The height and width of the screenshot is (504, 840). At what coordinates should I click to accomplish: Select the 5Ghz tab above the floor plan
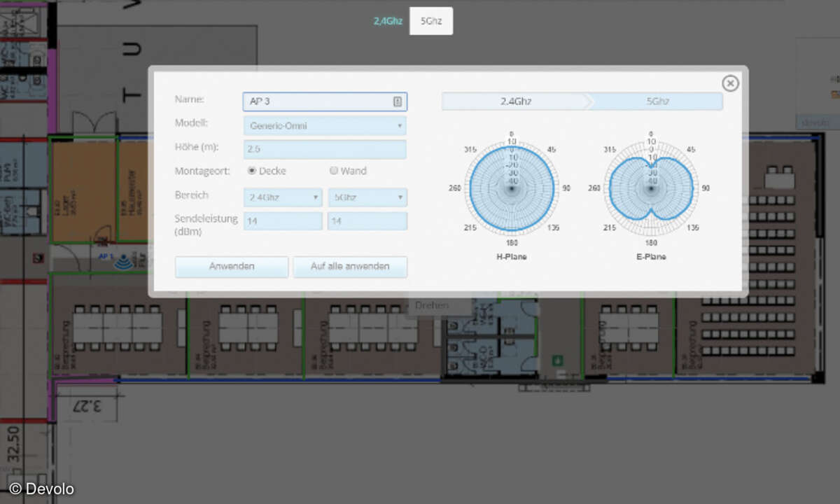click(x=431, y=21)
